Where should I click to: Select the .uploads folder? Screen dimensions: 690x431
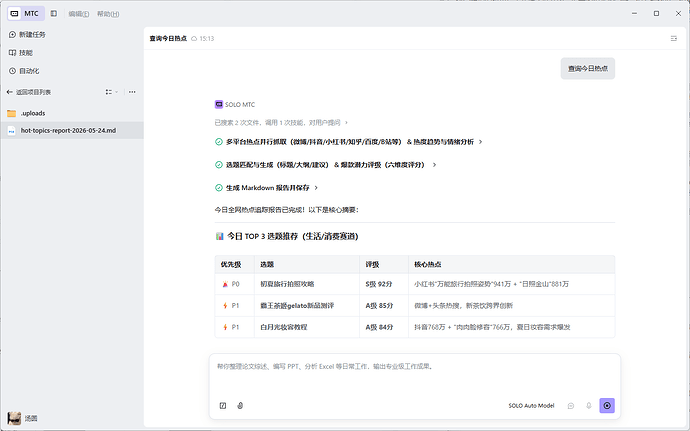coord(72,113)
